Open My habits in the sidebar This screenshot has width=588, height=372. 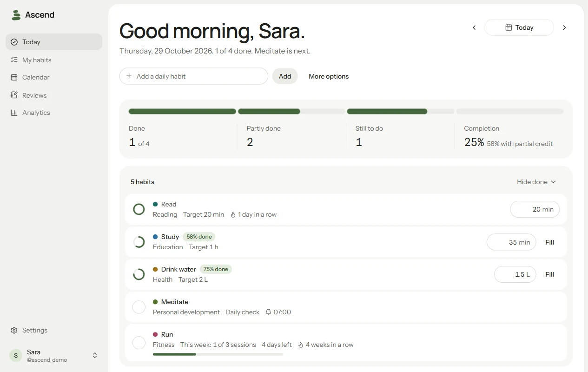tap(54, 60)
